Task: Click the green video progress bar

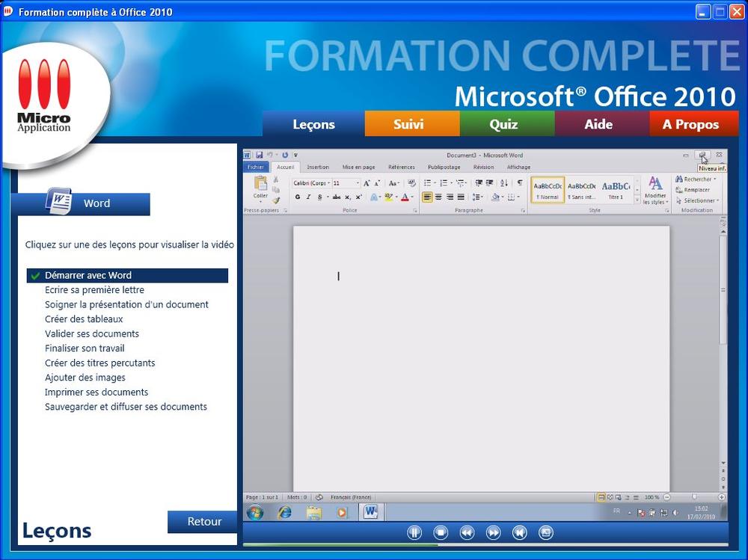Action: [x=340, y=544]
